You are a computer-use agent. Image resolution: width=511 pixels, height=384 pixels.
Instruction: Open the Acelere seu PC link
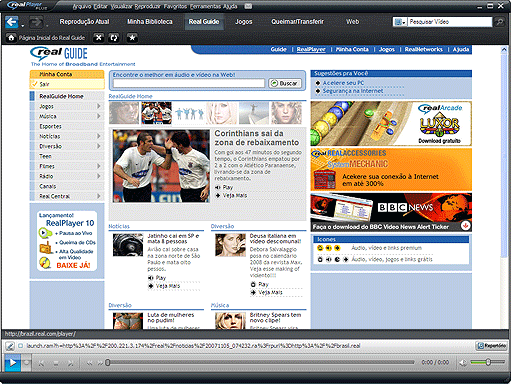343,83
